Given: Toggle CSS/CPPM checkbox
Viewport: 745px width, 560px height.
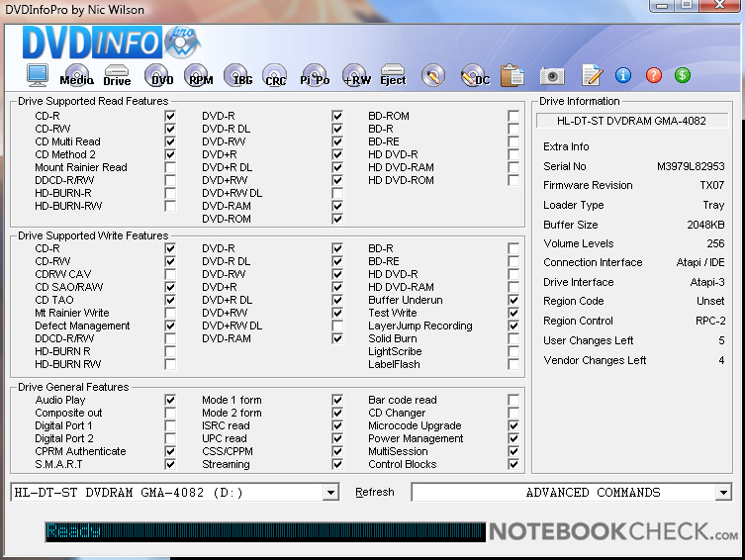Looking at the screenshot, I should 337,451.
